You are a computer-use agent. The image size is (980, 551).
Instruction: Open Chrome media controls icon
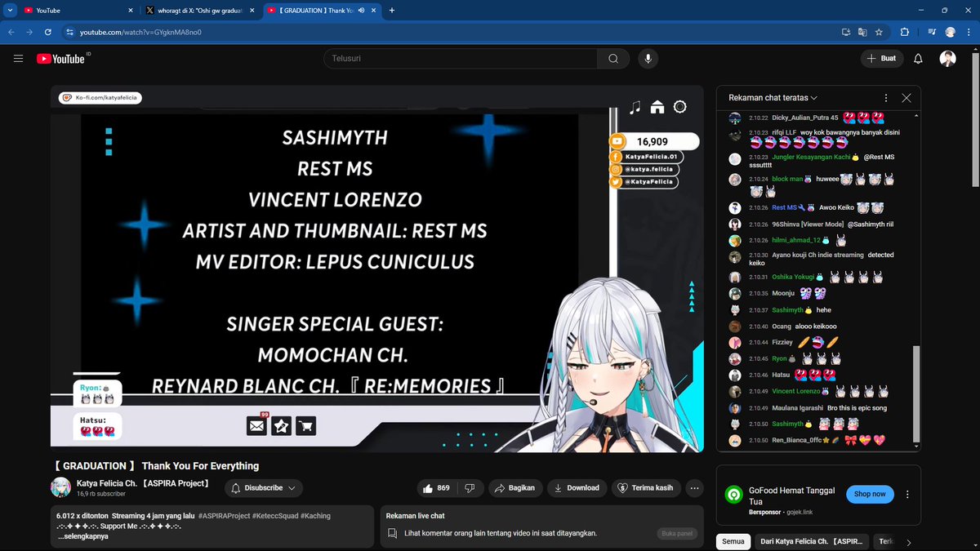(x=932, y=32)
